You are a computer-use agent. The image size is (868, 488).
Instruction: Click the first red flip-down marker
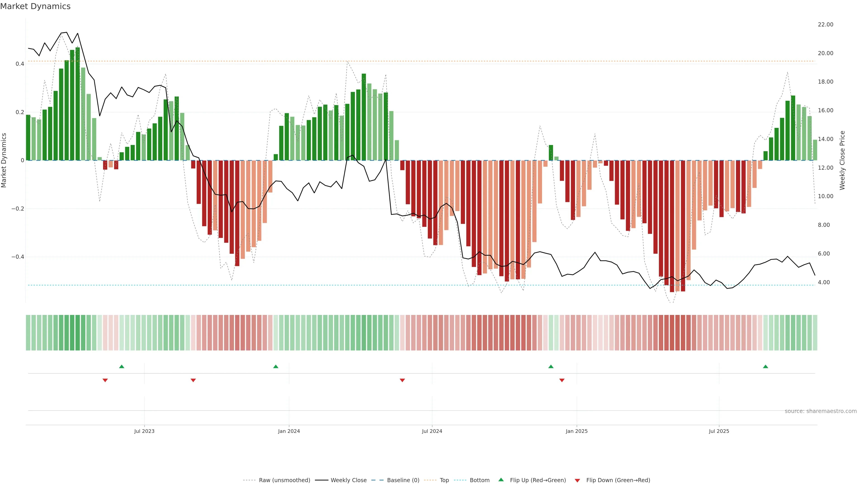click(x=105, y=380)
